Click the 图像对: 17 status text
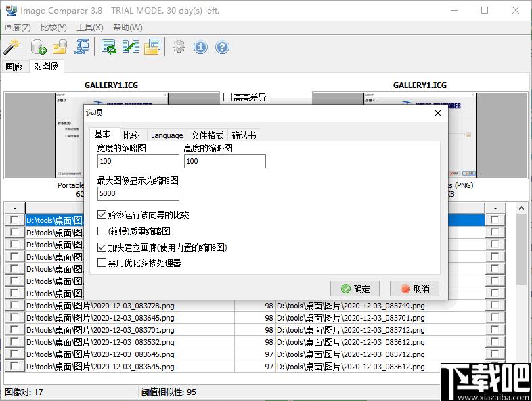The width and height of the screenshot is (532, 401). tap(24, 392)
